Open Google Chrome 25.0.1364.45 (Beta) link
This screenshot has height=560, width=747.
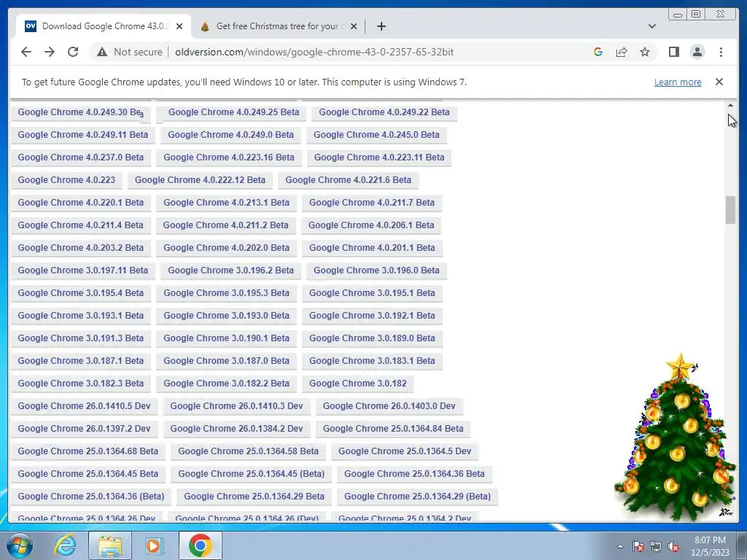tap(251, 474)
